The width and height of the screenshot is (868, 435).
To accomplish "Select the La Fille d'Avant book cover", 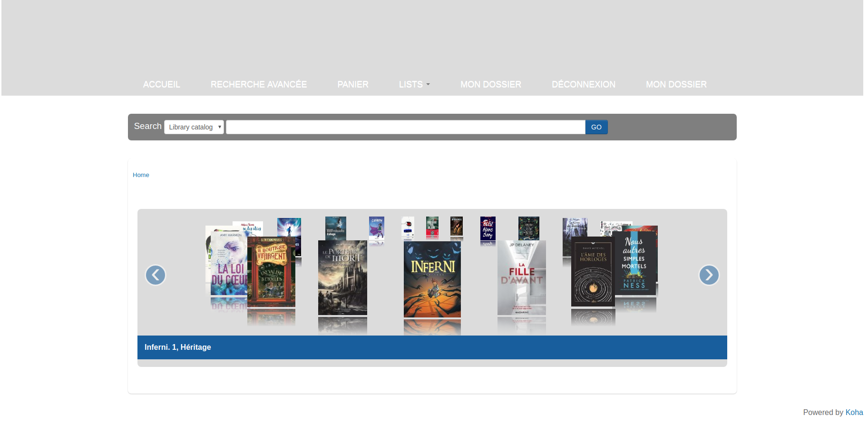I will 521,278.
